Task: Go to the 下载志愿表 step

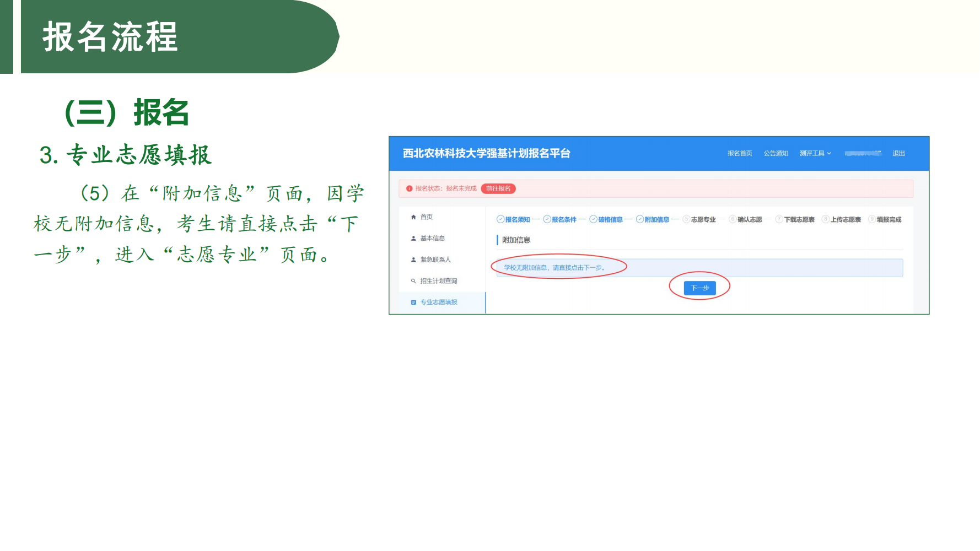Action: click(x=799, y=219)
